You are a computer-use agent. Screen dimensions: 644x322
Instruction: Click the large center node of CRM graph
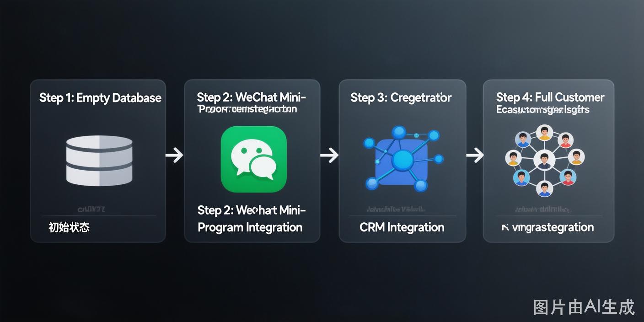tap(403, 159)
